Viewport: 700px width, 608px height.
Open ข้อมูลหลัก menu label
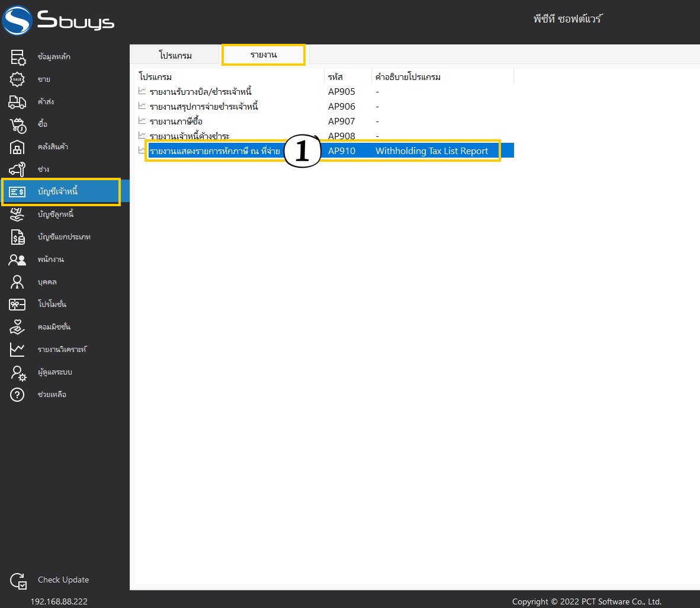[x=54, y=57]
